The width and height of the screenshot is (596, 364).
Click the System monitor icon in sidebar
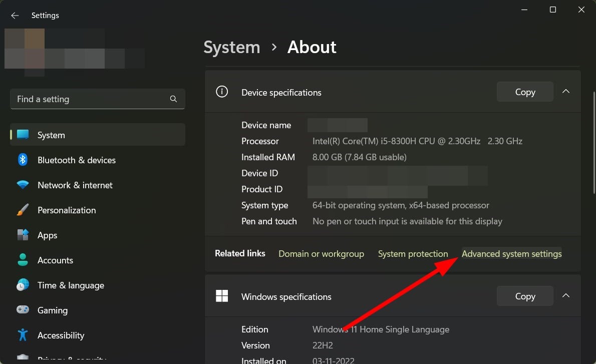click(23, 134)
